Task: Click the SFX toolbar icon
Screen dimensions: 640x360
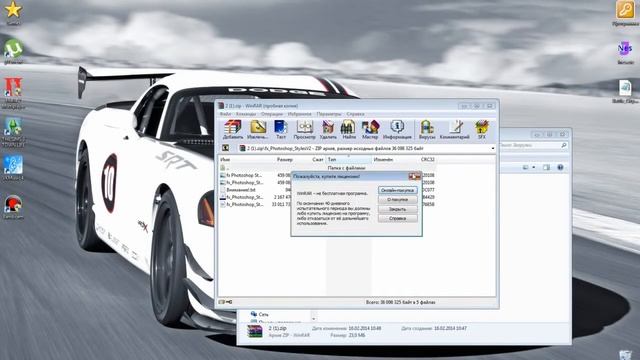Action: tap(482, 129)
